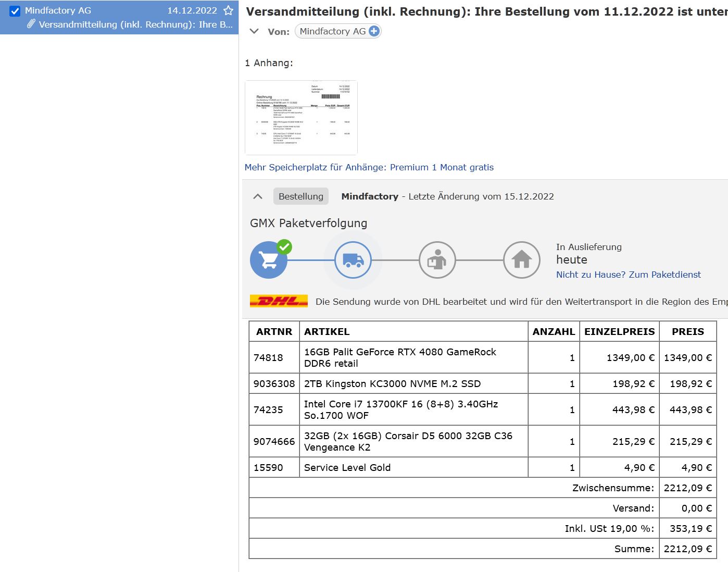Click the DHL logo
Screen dimensions: 728x572
pos(279,301)
